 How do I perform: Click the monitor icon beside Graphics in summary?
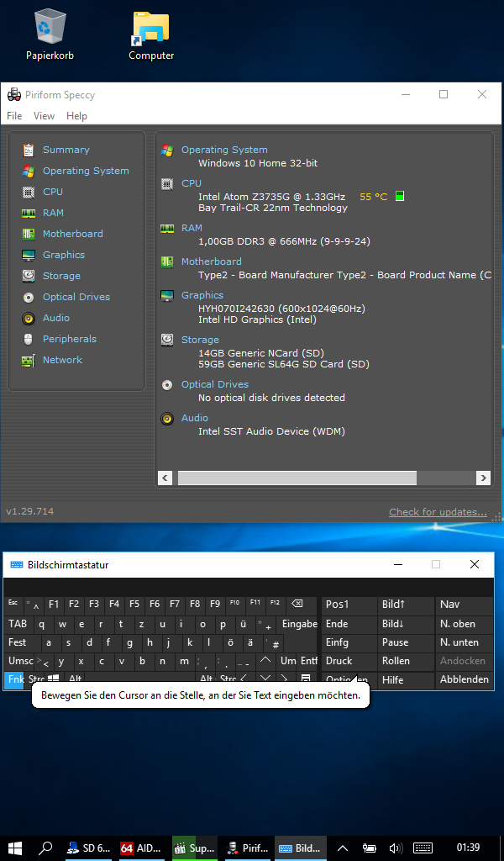167,296
